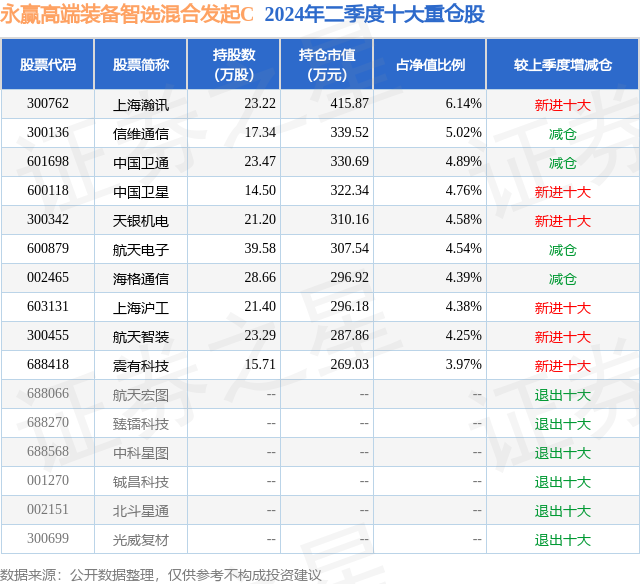Open the 上海瀚讯 stock name
This screenshot has height=584, width=640.
(x=141, y=105)
